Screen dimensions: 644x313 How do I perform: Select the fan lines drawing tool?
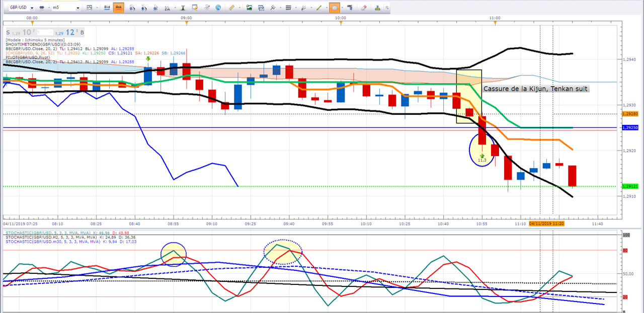[x=303, y=8]
